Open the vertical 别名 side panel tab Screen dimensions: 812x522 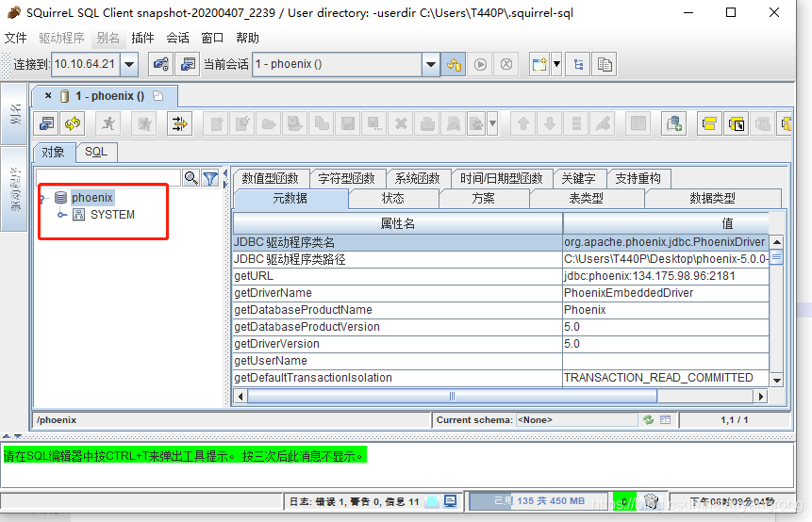coord(14,113)
